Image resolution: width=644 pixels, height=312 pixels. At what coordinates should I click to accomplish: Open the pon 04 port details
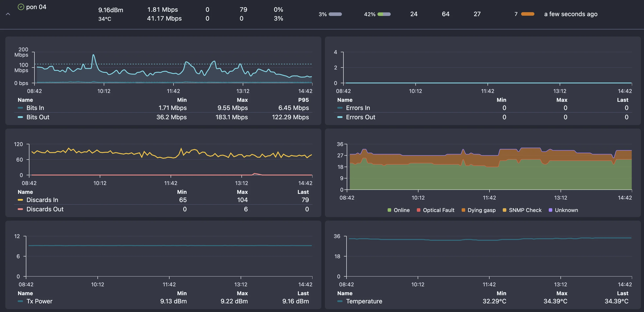36,7
